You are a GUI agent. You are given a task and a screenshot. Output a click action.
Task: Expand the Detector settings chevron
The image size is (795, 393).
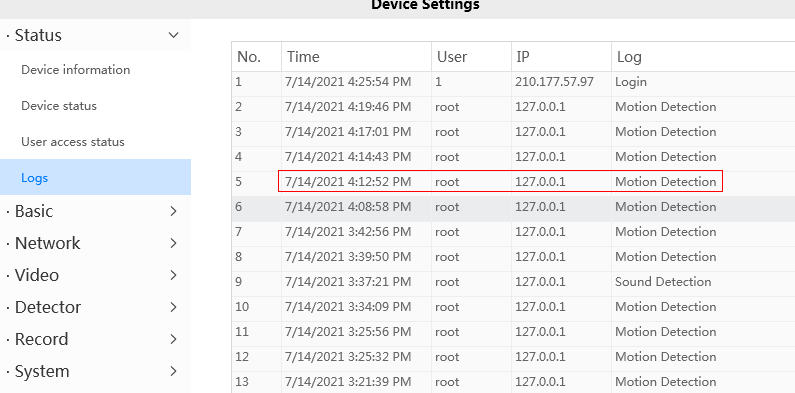[173, 307]
